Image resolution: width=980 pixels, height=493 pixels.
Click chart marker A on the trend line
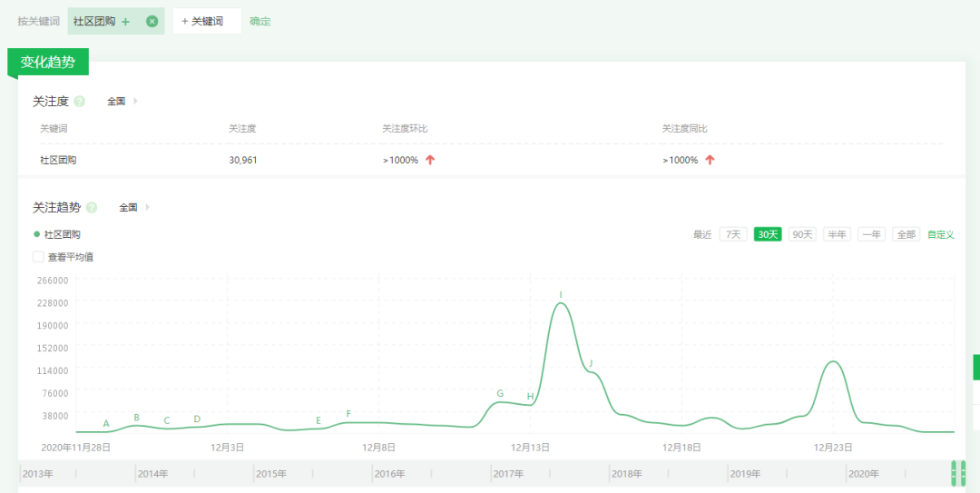click(106, 424)
